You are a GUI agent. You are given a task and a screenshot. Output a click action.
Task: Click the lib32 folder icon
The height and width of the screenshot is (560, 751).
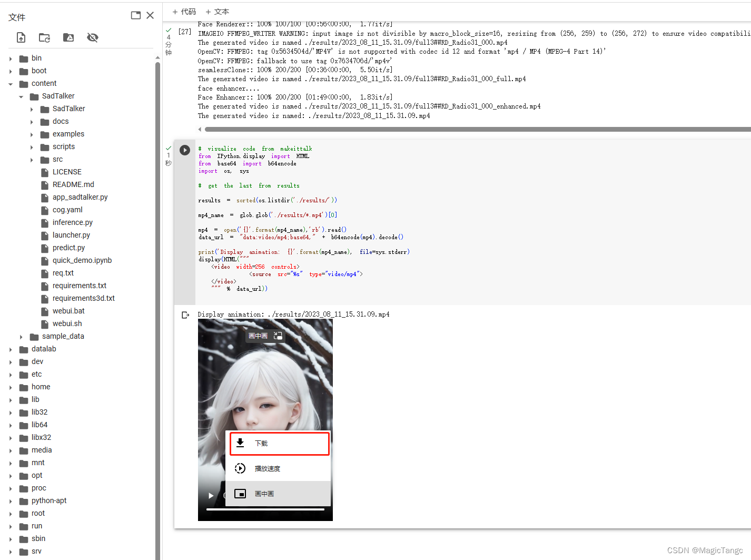(x=24, y=412)
